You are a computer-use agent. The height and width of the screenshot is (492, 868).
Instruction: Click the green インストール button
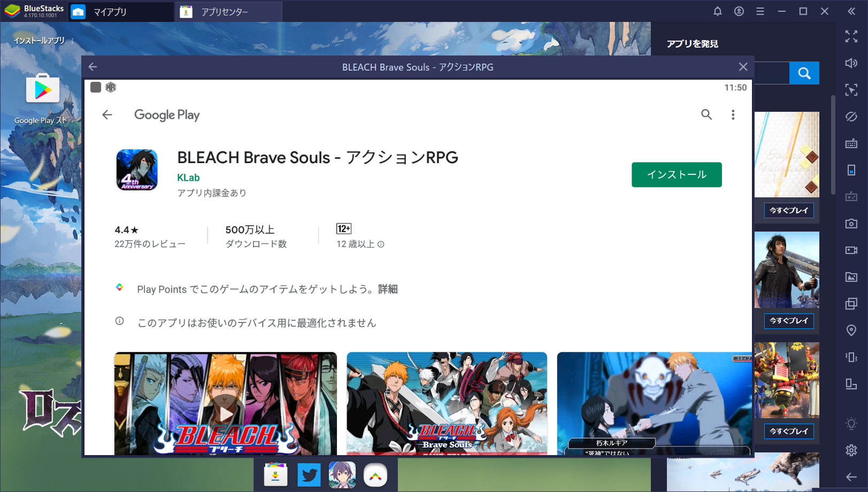tap(677, 175)
